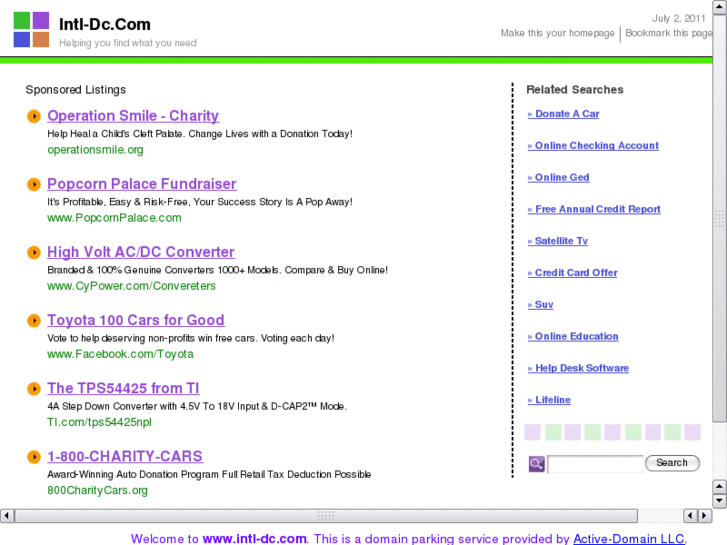Click orange arrow bullet beside High Volt AC/DC Converter
727x545 pixels.
click(34, 252)
